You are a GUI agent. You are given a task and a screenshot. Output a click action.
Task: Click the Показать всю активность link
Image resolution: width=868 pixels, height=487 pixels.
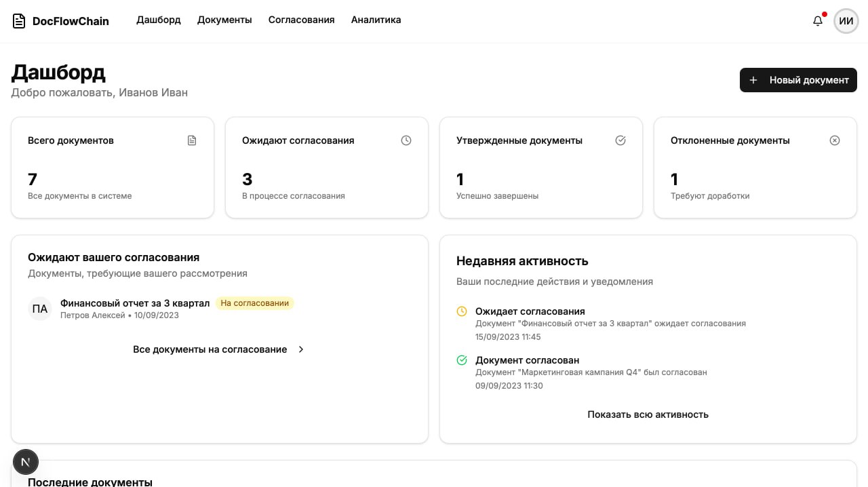coord(648,414)
